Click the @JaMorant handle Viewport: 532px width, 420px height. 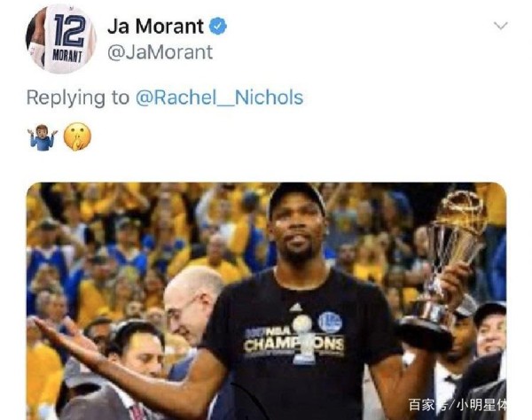pyautogui.click(x=160, y=52)
